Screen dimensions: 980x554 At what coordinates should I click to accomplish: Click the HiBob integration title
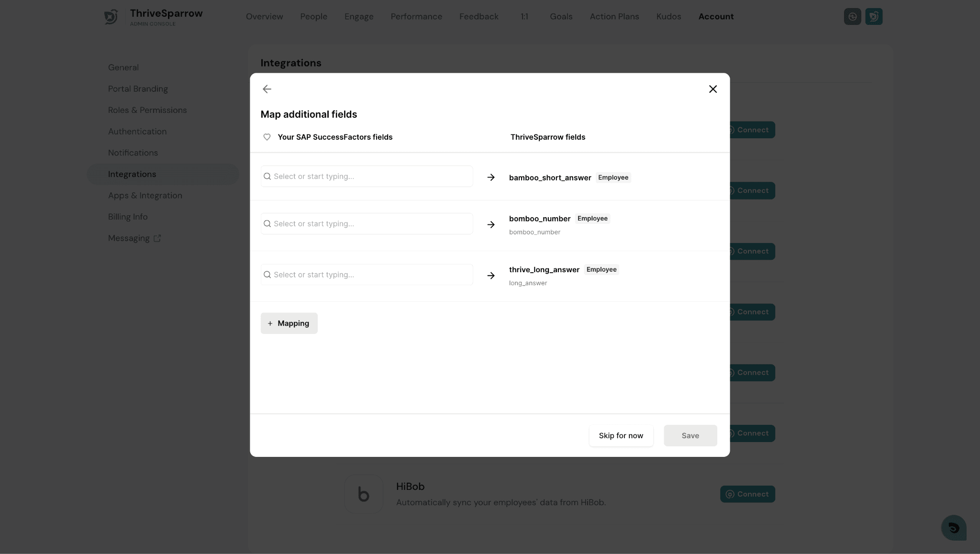410,487
